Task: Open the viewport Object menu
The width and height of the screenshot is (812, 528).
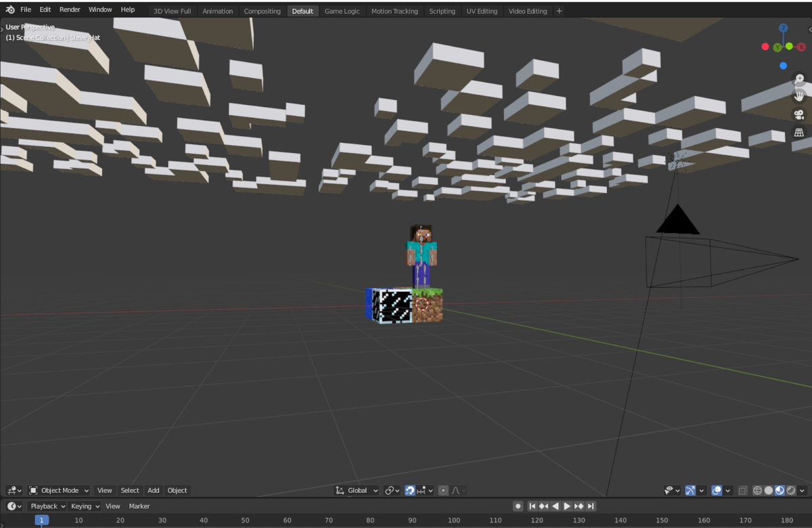Action: tap(177, 490)
